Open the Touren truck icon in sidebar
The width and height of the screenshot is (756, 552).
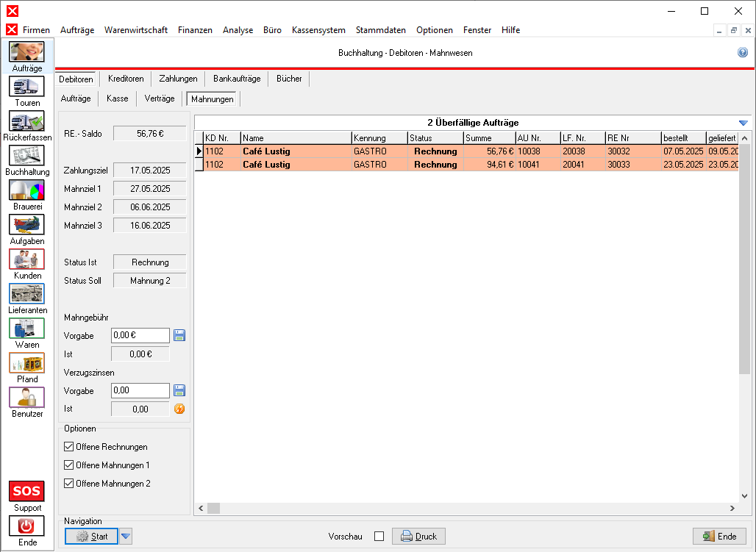pyautogui.click(x=26, y=87)
